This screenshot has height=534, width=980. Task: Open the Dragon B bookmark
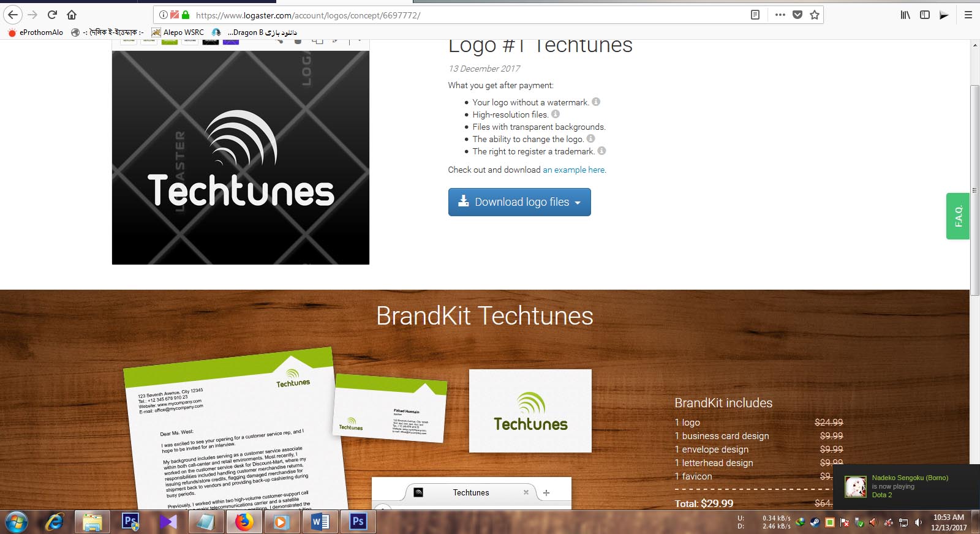tap(255, 32)
